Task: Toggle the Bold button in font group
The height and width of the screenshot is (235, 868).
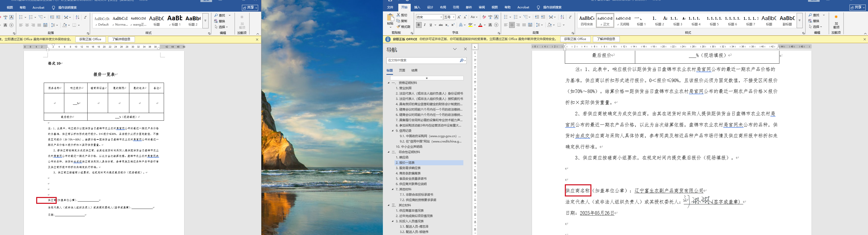Action: click(x=419, y=25)
